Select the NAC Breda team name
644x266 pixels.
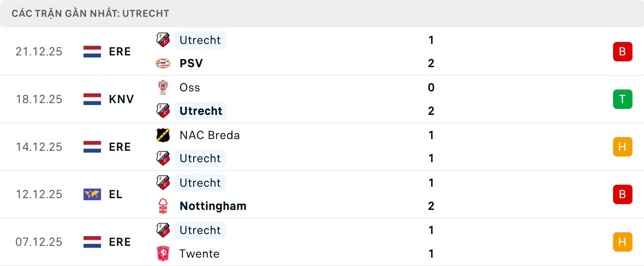click(210, 135)
